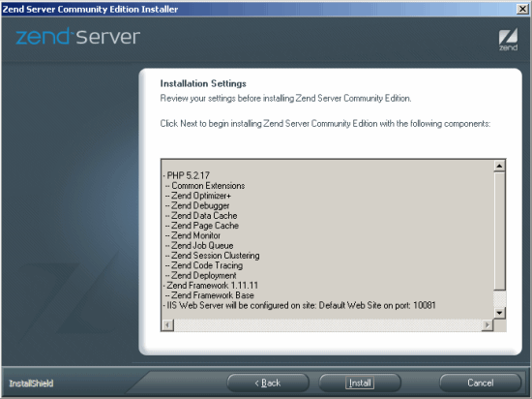Screen dimensions: 532x399
Task: Select the Zend Job Queue entry
Action: pyautogui.click(x=199, y=245)
